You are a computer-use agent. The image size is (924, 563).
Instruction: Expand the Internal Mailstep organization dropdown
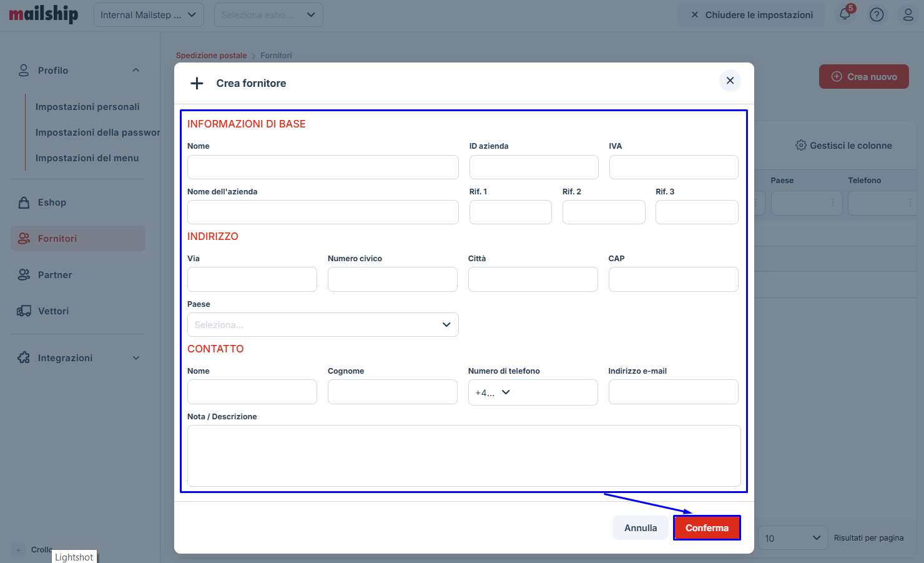(x=149, y=15)
